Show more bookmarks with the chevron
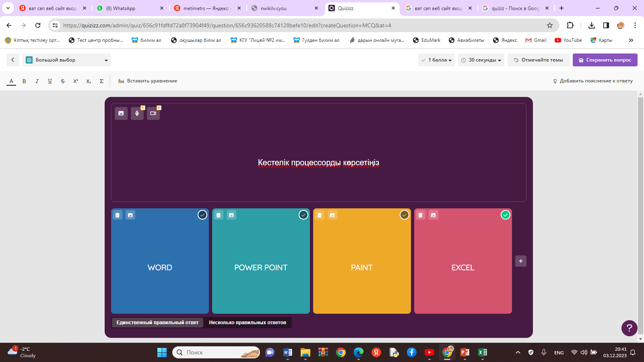644x362 pixels. [631, 40]
